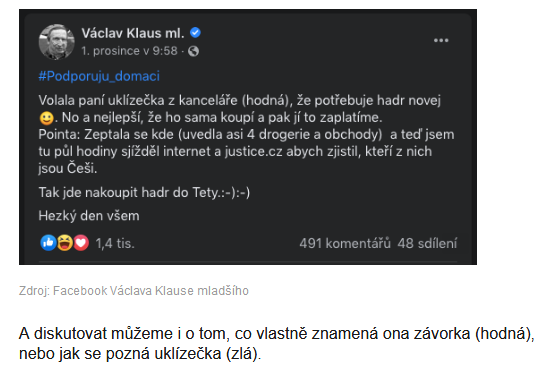Image resolution: width=542 pixels, height=379 pixels.
Task: Click the justice.cz text in the post
Action: tap(253, 151)
